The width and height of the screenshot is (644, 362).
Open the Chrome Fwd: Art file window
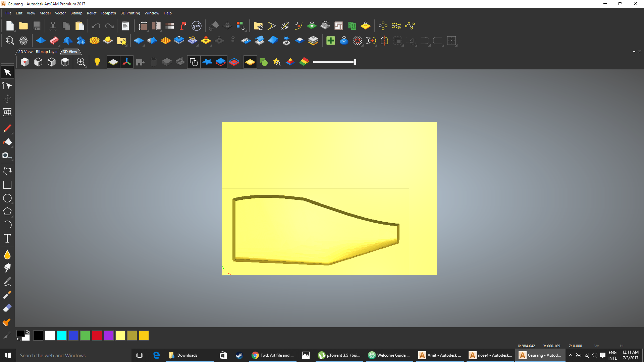273,355
